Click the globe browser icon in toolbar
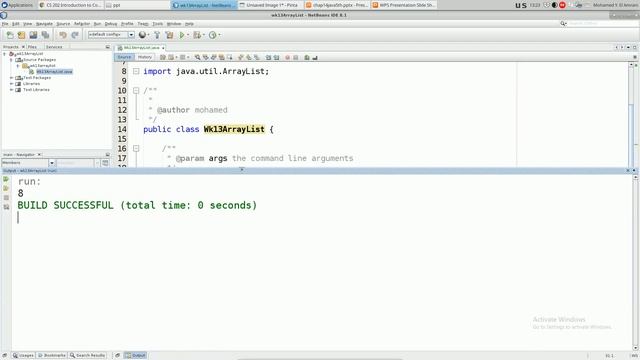 (142, 35)
